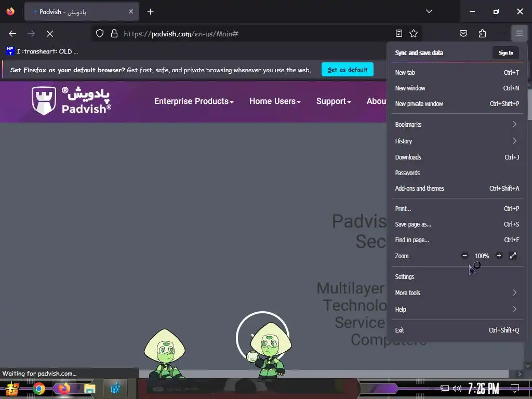Reset zoom at 100% label
Image resolution: width=532 pixels, height=399 pixels.
pos(482,256)
